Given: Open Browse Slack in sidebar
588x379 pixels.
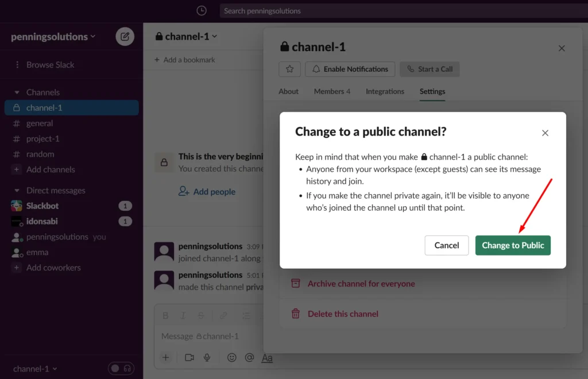Looking at the screenshot, I should tap(51, 64).
